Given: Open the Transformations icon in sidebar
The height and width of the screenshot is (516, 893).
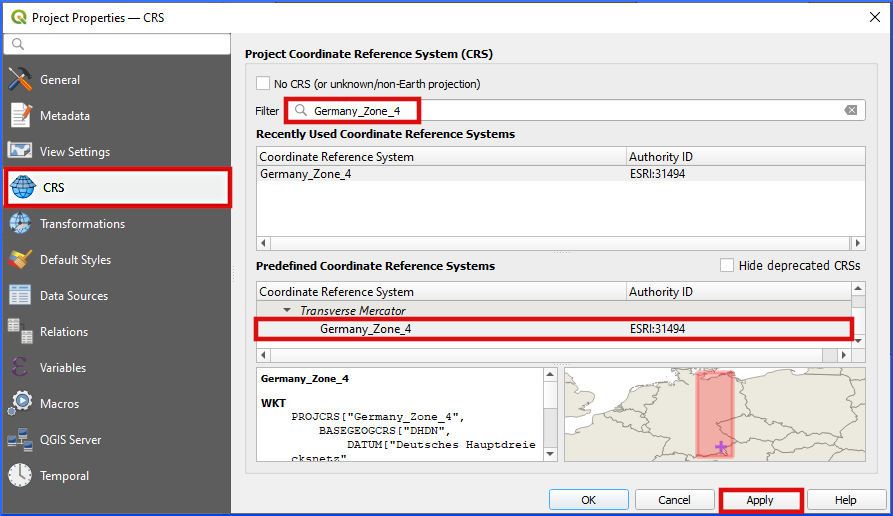Looking at the screenshot, I should pyautogui.click(x=21, y=223).
